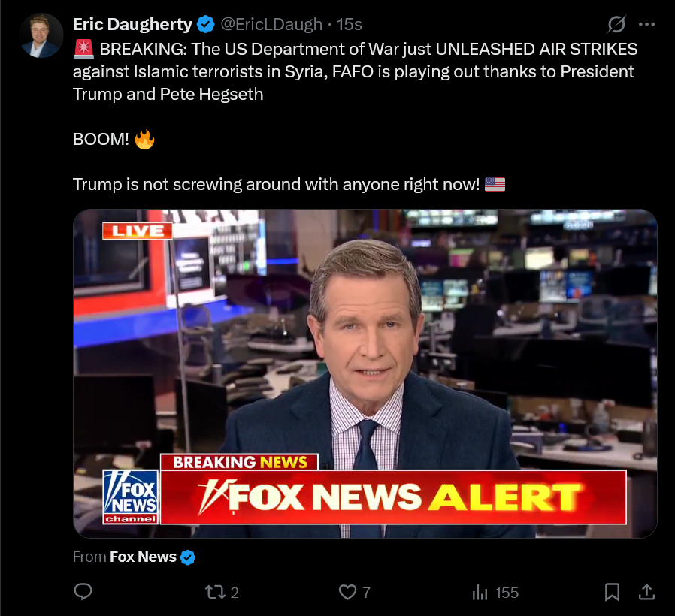Open the reply comment icon
Viewport: 675px width, 616px height.
point(83,592)
